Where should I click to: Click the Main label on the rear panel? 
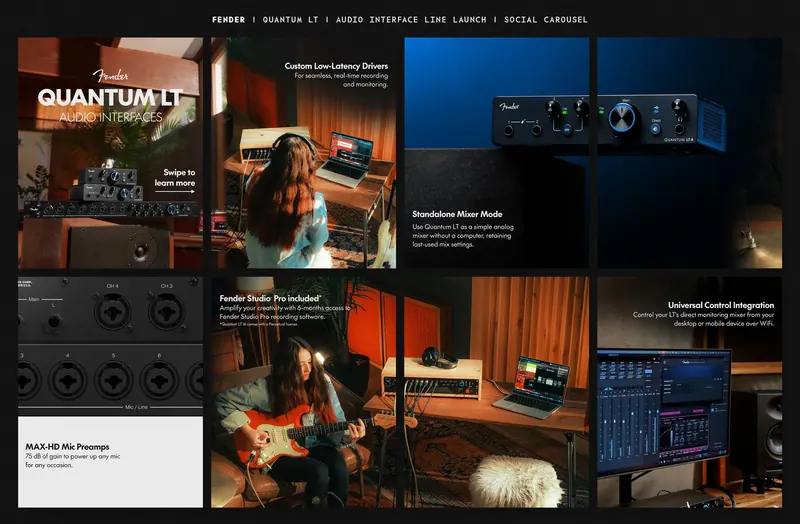[34, 299]
